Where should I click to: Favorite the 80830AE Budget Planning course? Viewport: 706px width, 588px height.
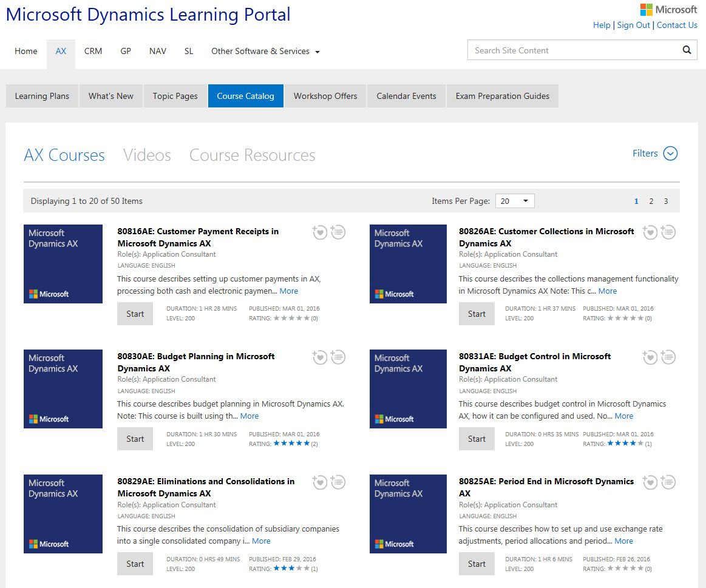(320, 357)
